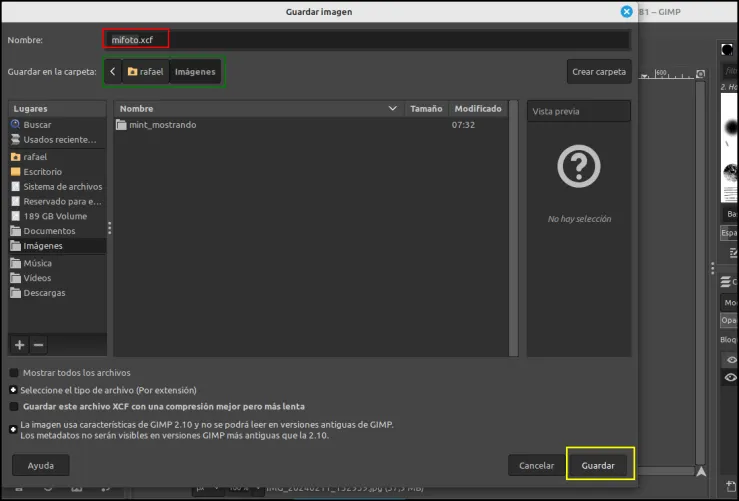Click the Nombre column sort arrow
The height and width of the screenshot is (501, 739).
coord(392,108)
